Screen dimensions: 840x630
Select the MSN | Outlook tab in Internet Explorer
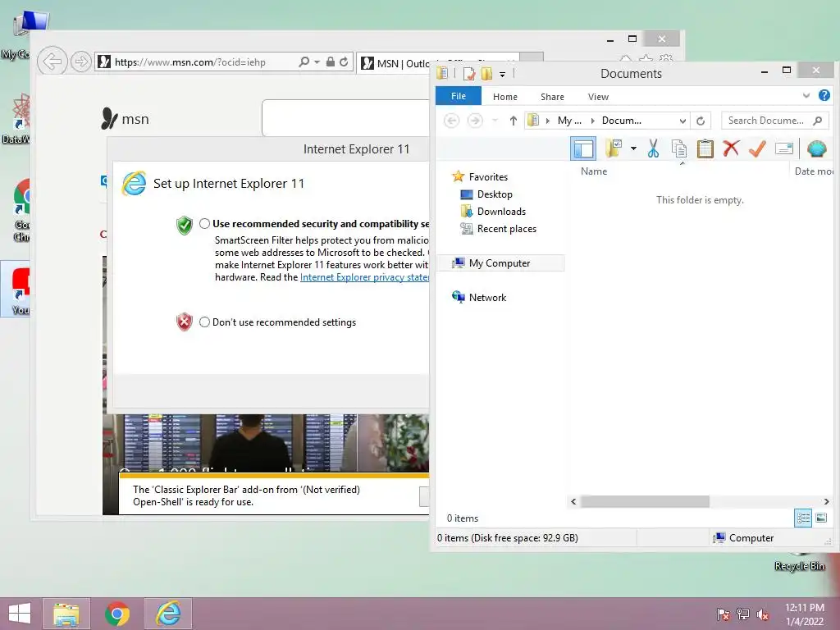(395, 63)
